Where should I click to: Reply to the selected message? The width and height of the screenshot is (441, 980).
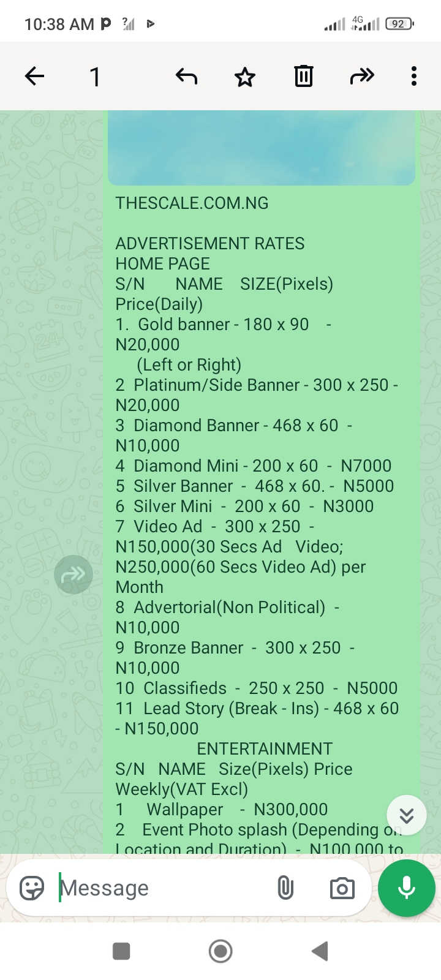tap(186, 77)
